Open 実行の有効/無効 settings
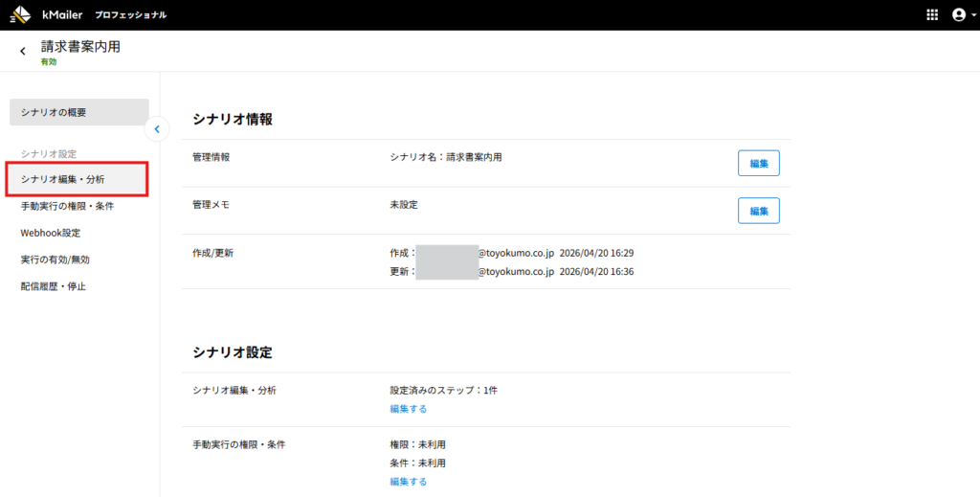Screen dimensions: 980x497 pyautogui.click(x=55, y=260)
